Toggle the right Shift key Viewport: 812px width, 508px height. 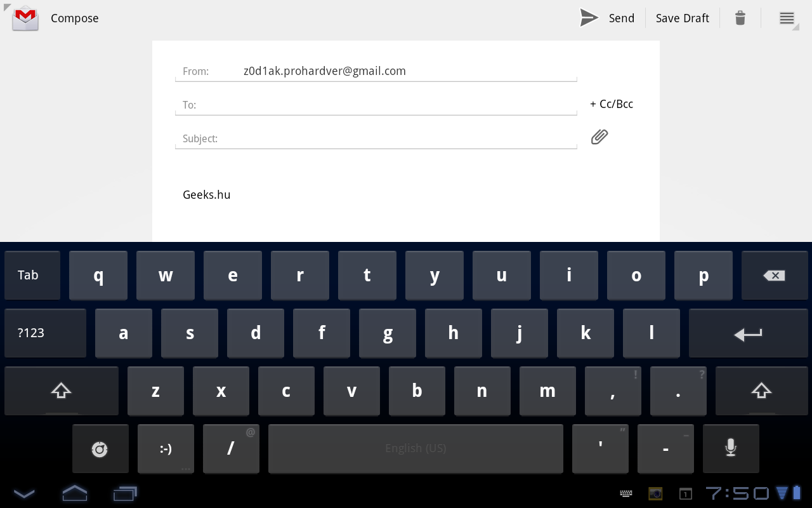tap(761, 391)
